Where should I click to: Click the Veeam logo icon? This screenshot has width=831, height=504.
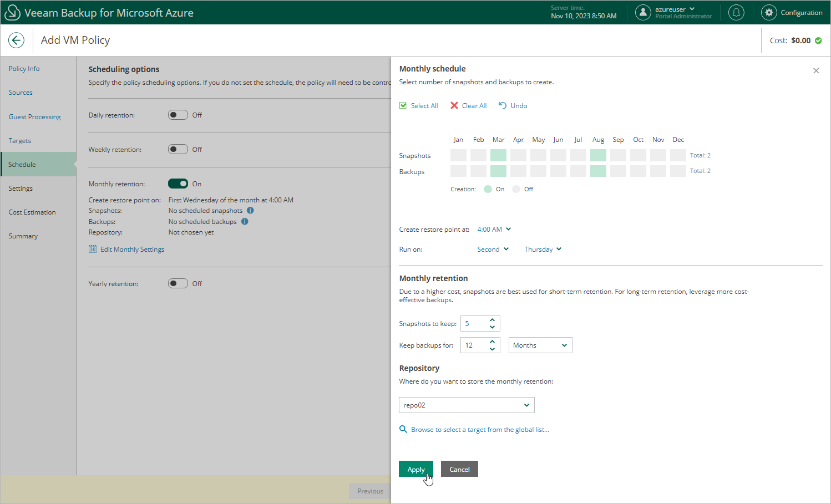point(12,12)
